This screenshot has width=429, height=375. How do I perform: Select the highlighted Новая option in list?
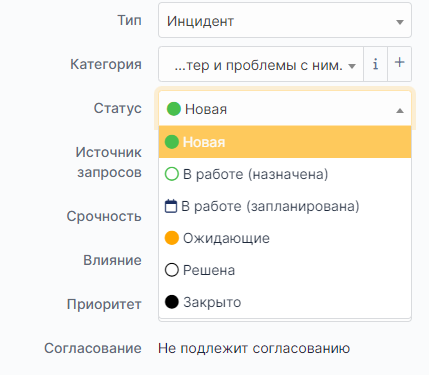click(285, 142)
